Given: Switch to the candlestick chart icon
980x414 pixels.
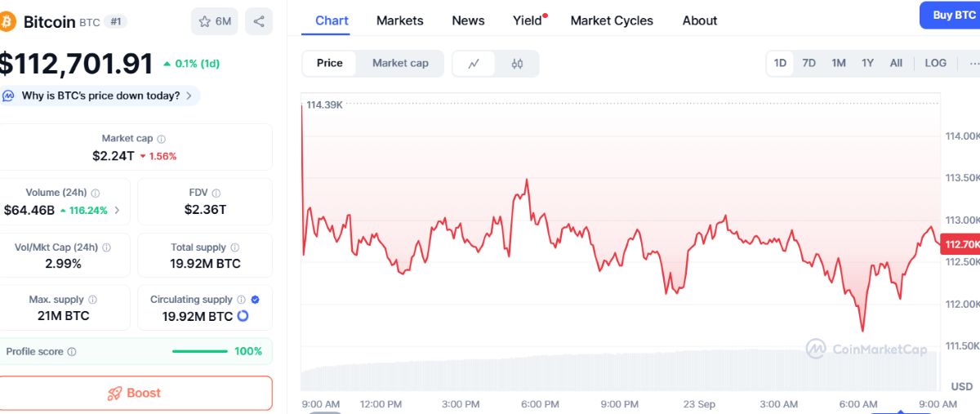Looking at the screenshot, I should pyautogui.click(x=517, y=64).
